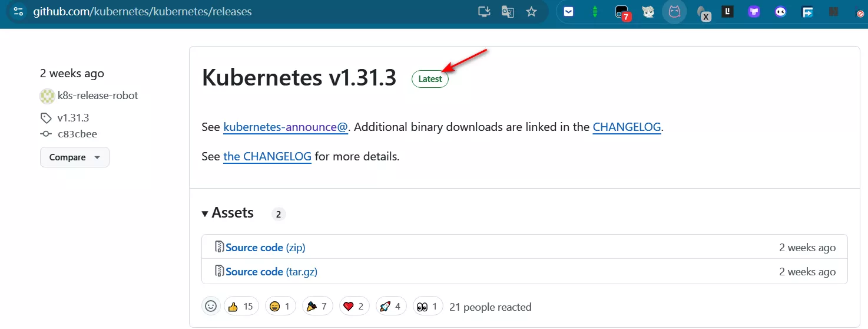Open the kubernetes-announce@ link
Viewport: 868px width, 329px height.
click(x=286, y=127)
